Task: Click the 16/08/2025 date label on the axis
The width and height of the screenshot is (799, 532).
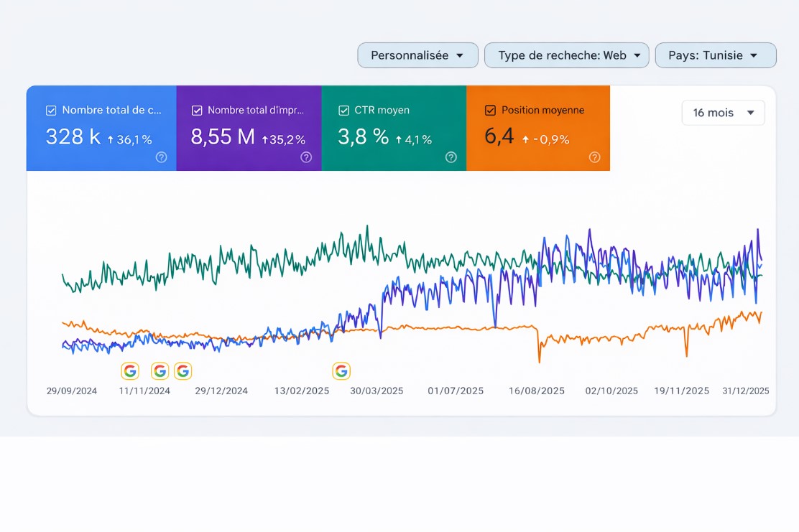Action: point(535,391)
